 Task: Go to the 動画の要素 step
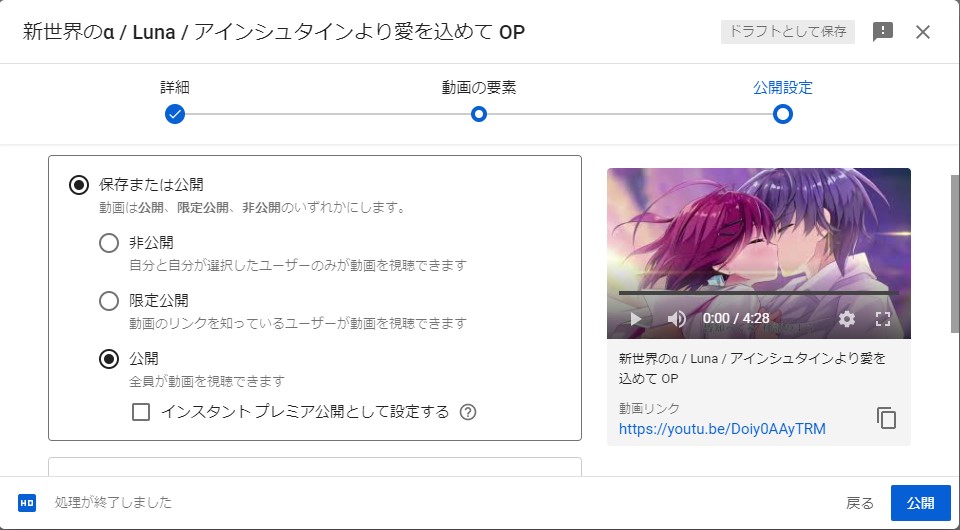coord(479,114)
